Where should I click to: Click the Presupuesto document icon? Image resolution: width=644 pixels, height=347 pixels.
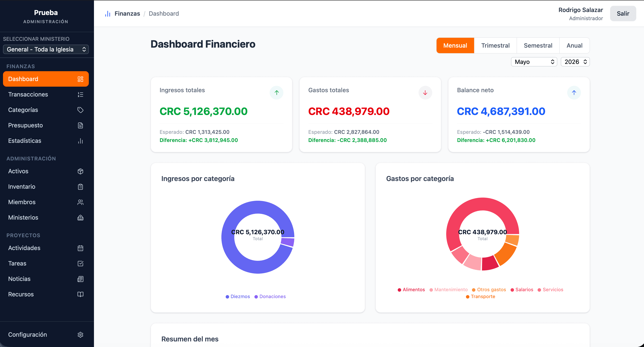pyautogui.click(x=80, y=125)
